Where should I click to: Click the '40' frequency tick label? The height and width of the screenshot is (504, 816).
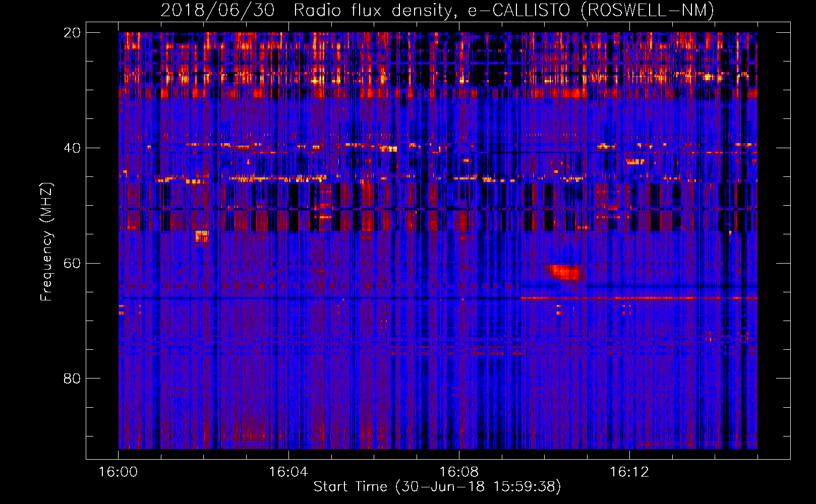(72, 148)
